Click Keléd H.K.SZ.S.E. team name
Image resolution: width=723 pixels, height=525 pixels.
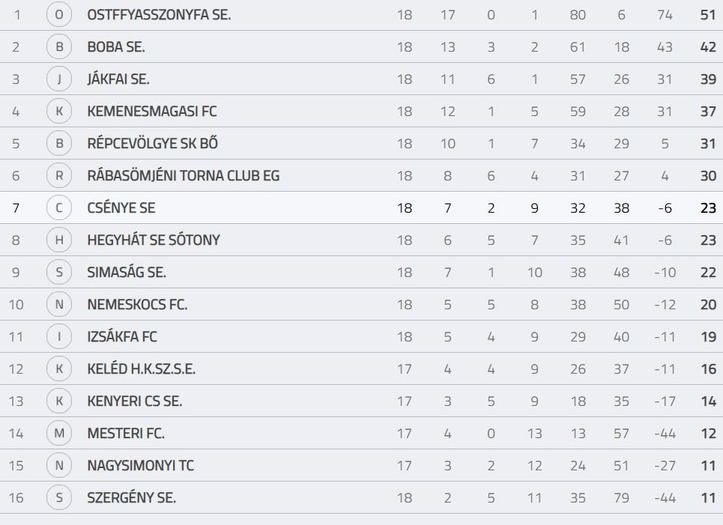pyautogui.click(x=141, y=369)
